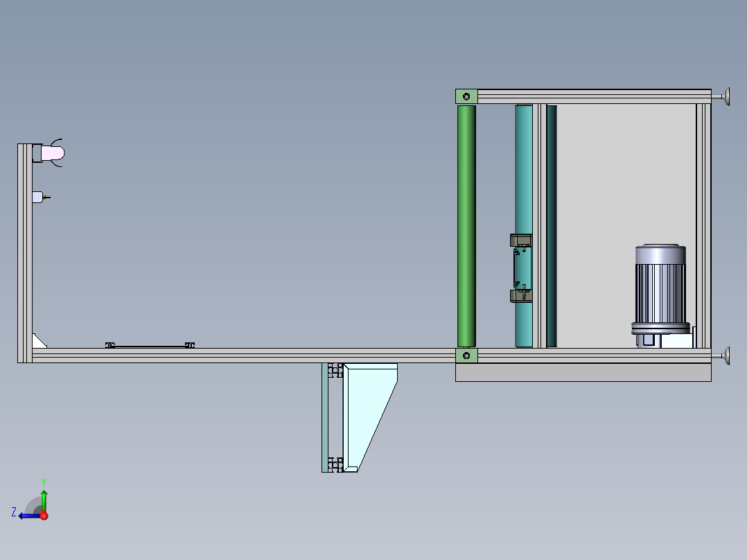
Task: Select the lower green corner connector
Action: click(x=466, y=356)
